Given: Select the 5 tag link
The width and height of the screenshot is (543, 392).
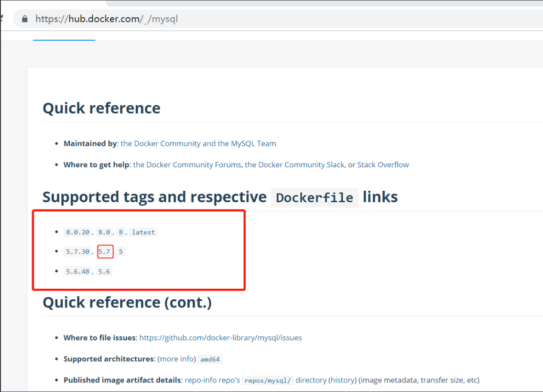Looking at the screenshot, I should pos(121,252).
